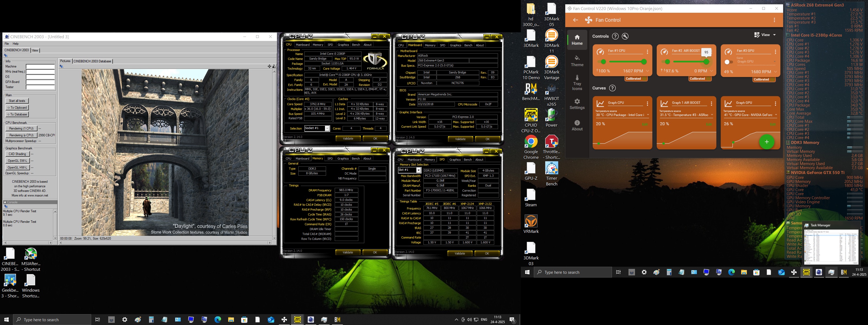Image resolution: width=868 pixels, height=325 pixels.
Task: Click the help icon next to Controls
Action: pos(615,36)
